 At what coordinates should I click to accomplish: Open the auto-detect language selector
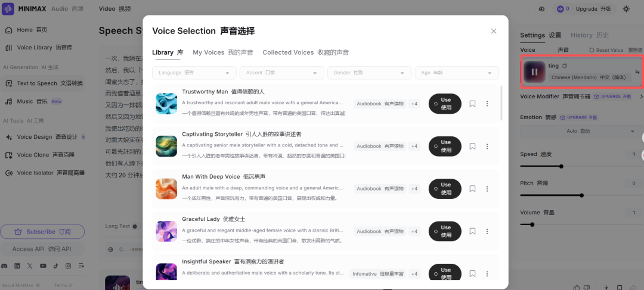click(x=125, y=250)
